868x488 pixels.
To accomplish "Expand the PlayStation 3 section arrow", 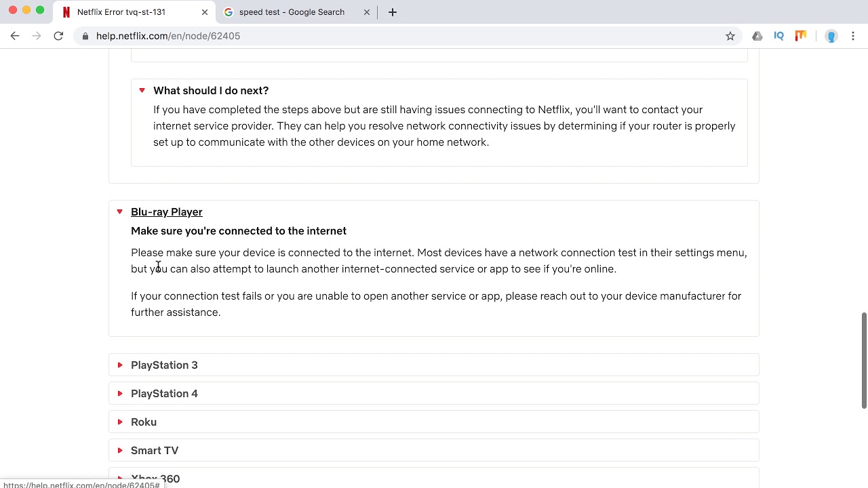I will (119, 365).
